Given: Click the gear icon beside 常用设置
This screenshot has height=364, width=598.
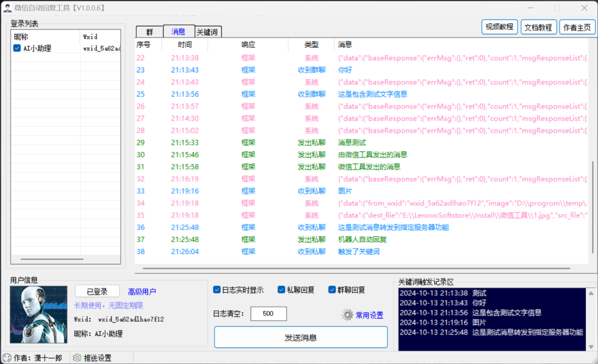Looking at the screenshot, I should 348,315.
